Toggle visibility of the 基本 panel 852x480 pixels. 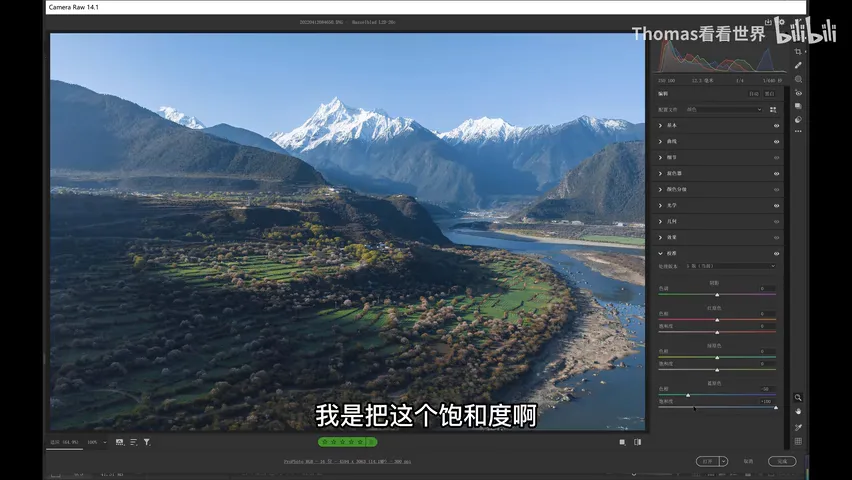coord(776,126)
